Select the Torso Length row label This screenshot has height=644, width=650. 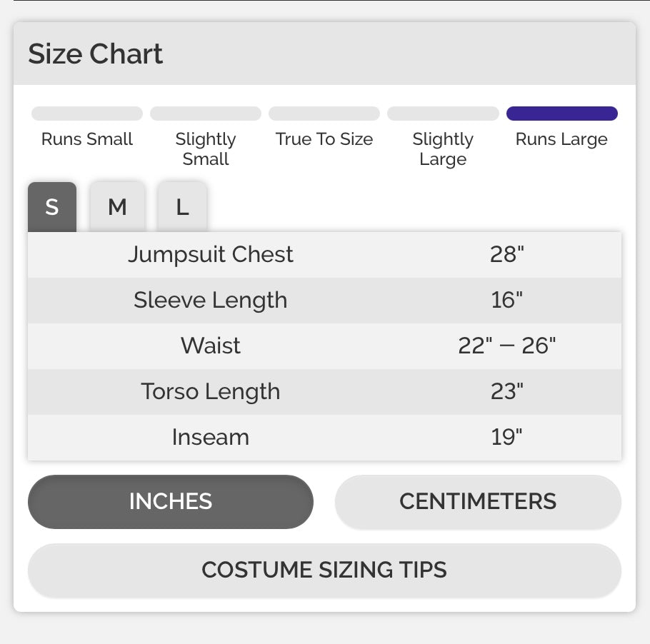211,391
